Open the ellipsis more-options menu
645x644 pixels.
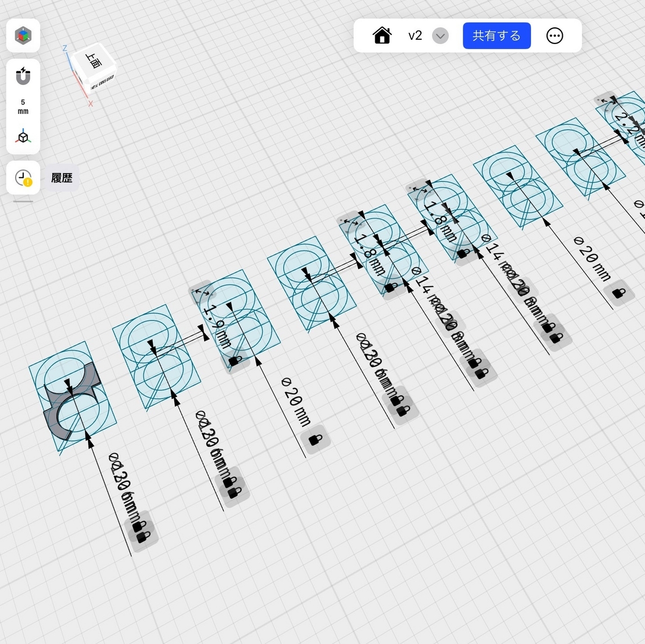click(555, 35)
